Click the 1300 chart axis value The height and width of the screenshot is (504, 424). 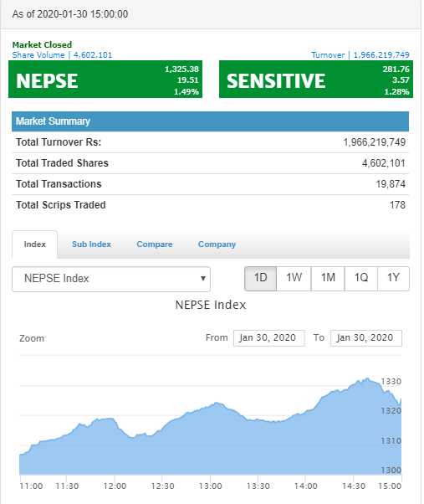[x=391, y=471]
